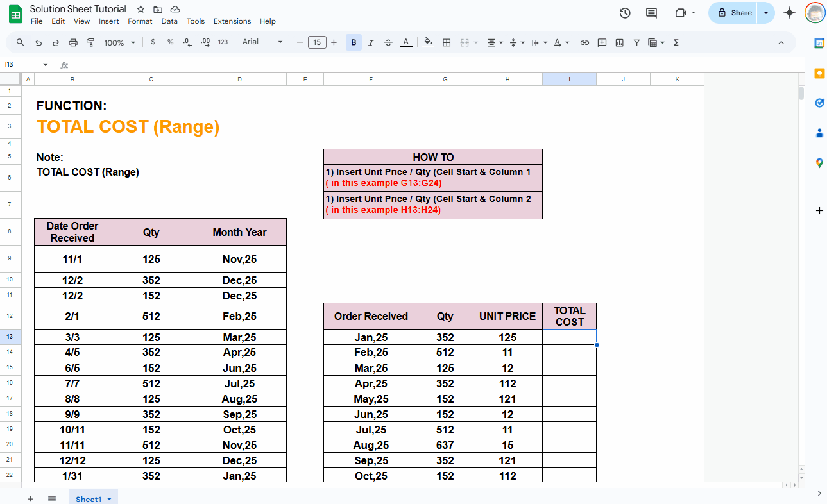Click the print icon
The image size is (827, 504).
coord(73,42)
